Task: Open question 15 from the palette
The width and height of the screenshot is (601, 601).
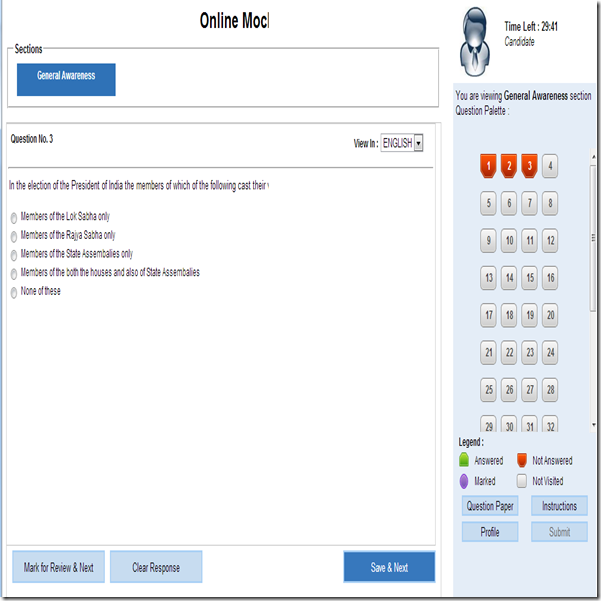Action: pyautogui.click(x=529, y=278)
